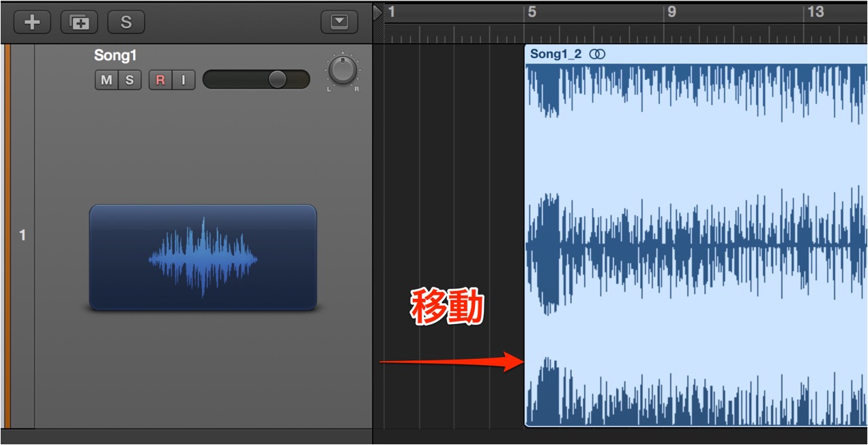Toggle input monitoring on Song1 track
The width and height of the screenshot is (868, 445).
(x=184, y=80)
